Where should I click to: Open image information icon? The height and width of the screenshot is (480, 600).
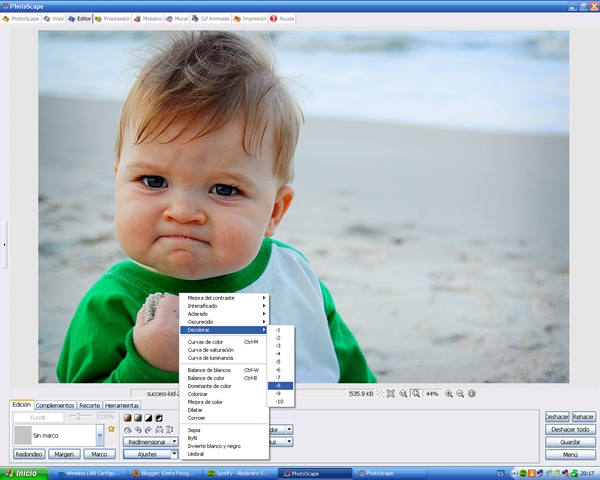[472, 393]
